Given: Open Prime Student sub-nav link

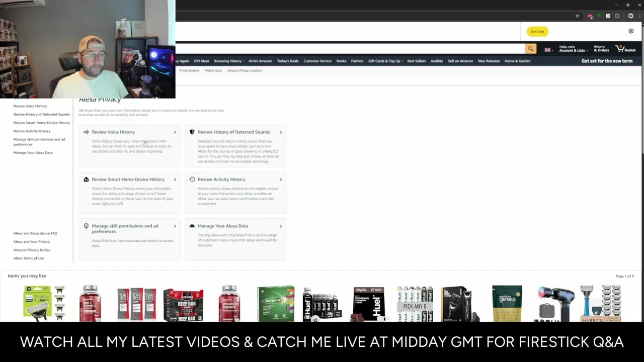Looking at the screenshot, I should pos(189,70).
